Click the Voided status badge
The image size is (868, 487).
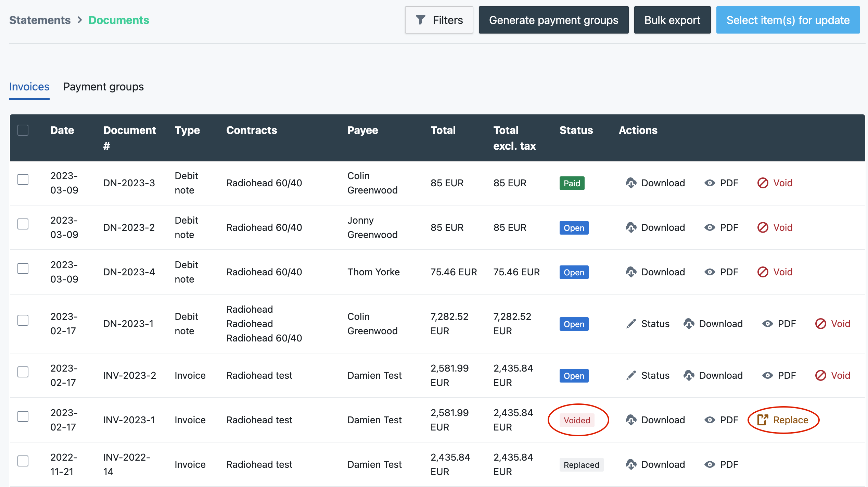577,420
